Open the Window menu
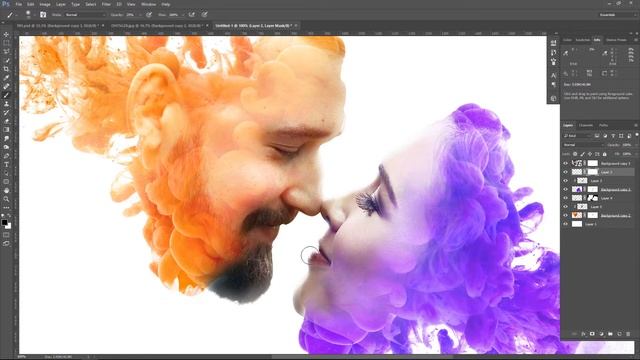This screenshot has width=640, height=360. click(149, 4)
